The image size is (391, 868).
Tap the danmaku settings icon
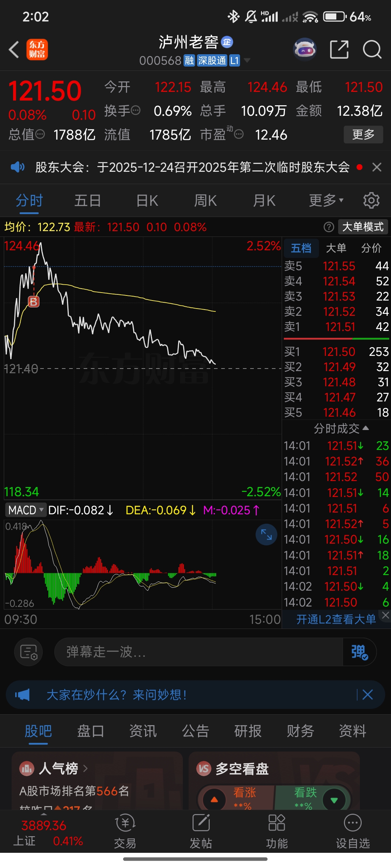pos(29,652)
